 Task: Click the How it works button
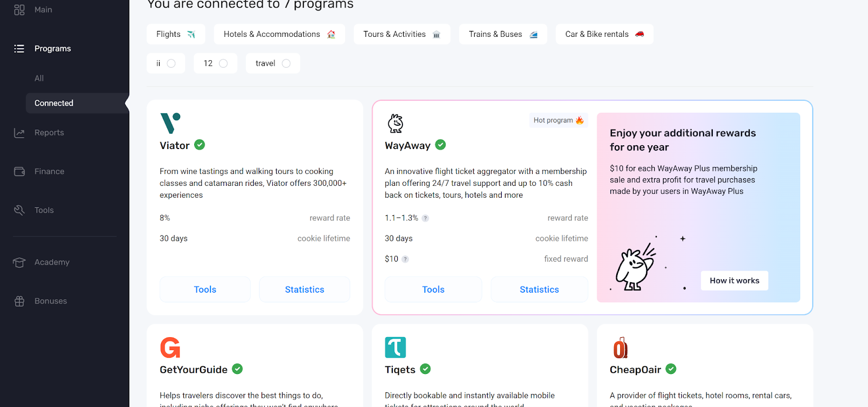pyautogui.click(x=735, y=281)
